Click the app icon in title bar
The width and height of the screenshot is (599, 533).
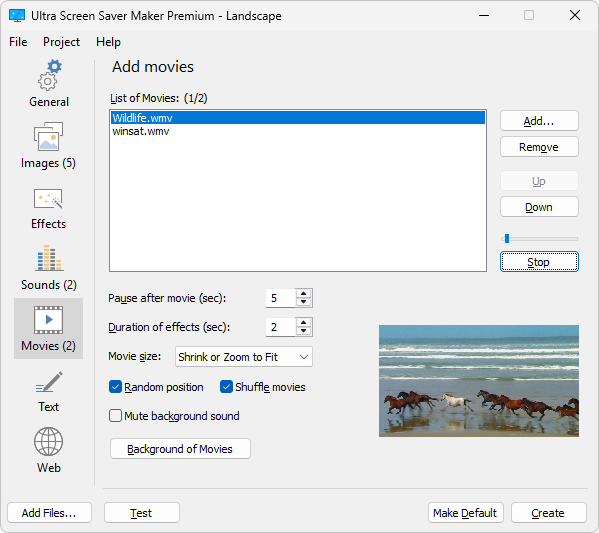click(17, 16)
